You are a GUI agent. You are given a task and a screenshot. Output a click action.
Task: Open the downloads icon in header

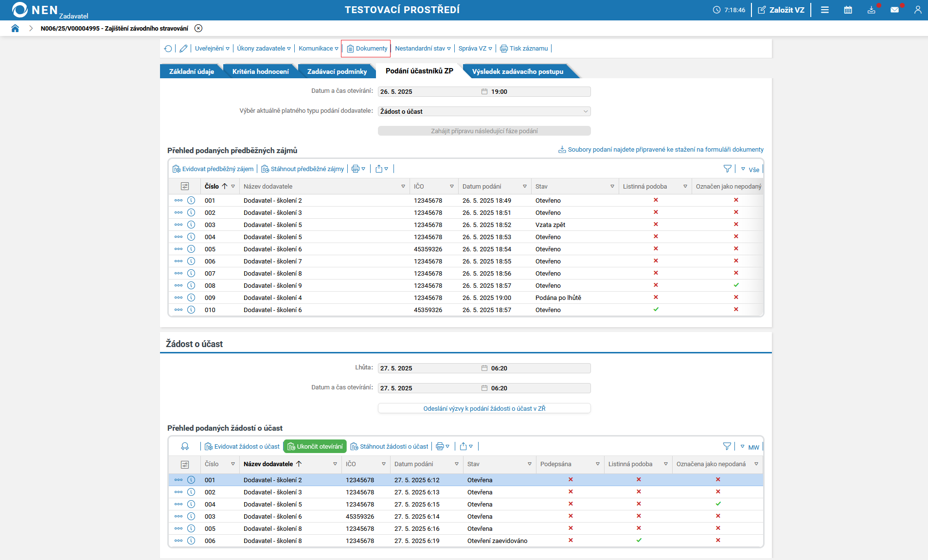click(872, 10)
